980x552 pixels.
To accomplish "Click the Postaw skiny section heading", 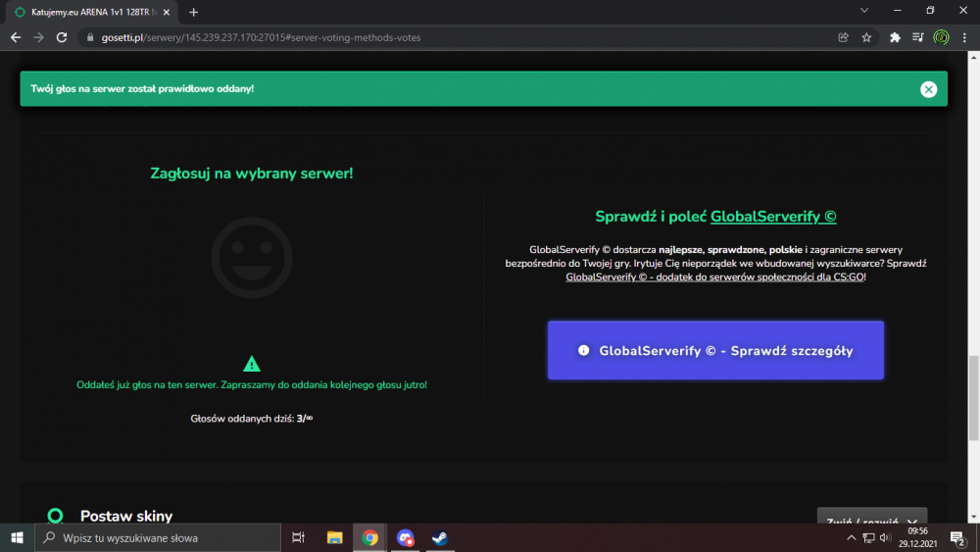I will (126, 516).
